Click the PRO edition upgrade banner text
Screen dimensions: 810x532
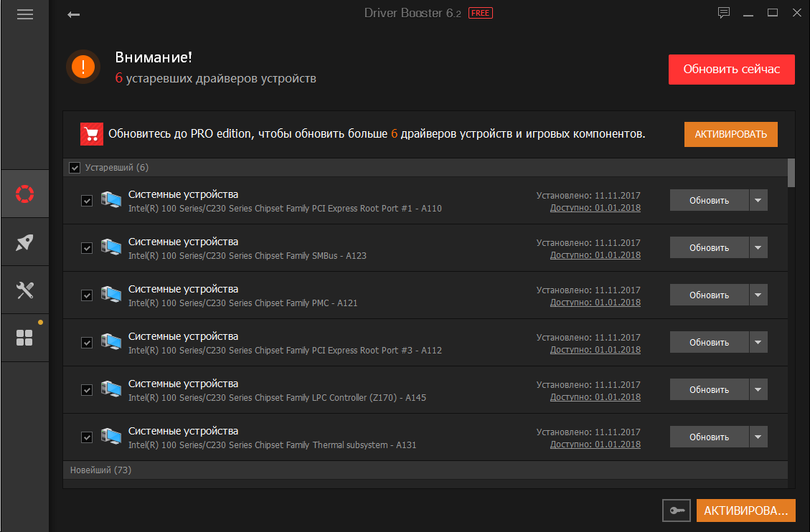(377, 134)
